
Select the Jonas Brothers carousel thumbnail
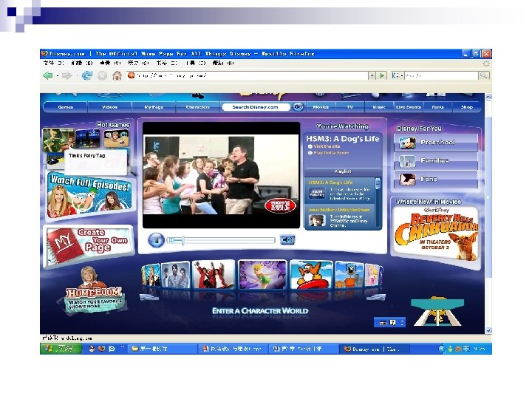175,275
